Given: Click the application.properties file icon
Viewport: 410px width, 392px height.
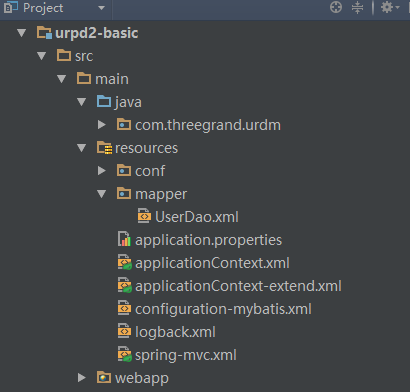Looking at the screenshot, I should [124, 239].
